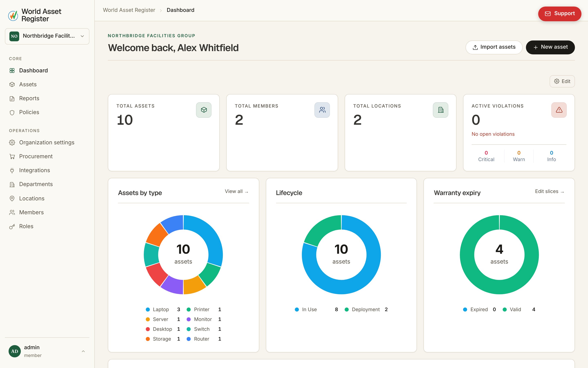The height and width of the screenshot is (368, 588).
Task: Click the gear icon on Edit button
Action: [557, 81]
